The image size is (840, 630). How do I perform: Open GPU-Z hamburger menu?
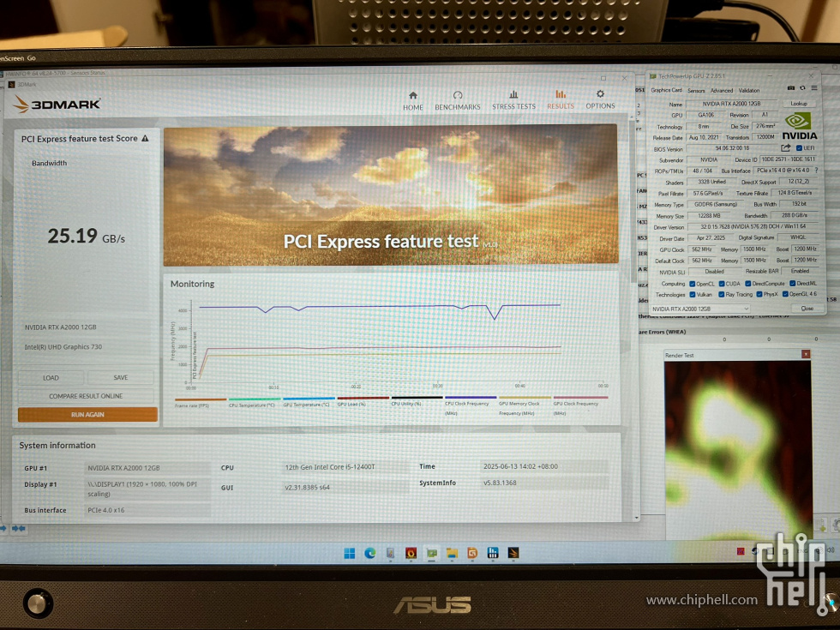[x=813, y=87]
